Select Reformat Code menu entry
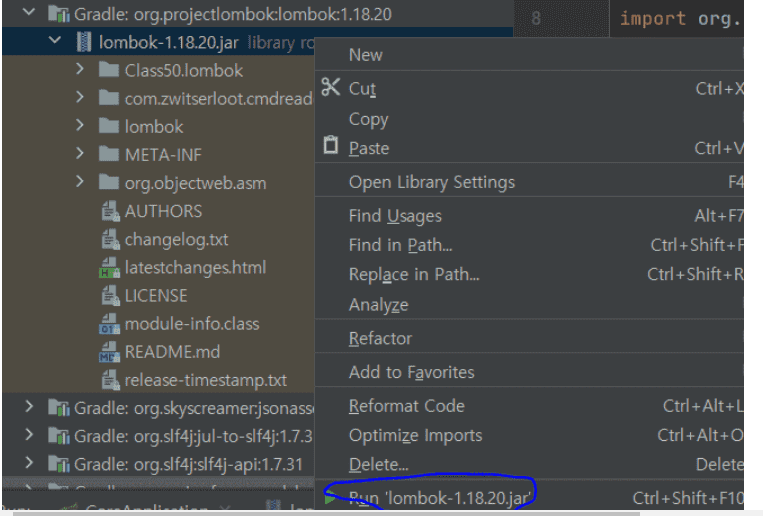The width and height of the screenshot is (763, 516). tap(529, 406)
